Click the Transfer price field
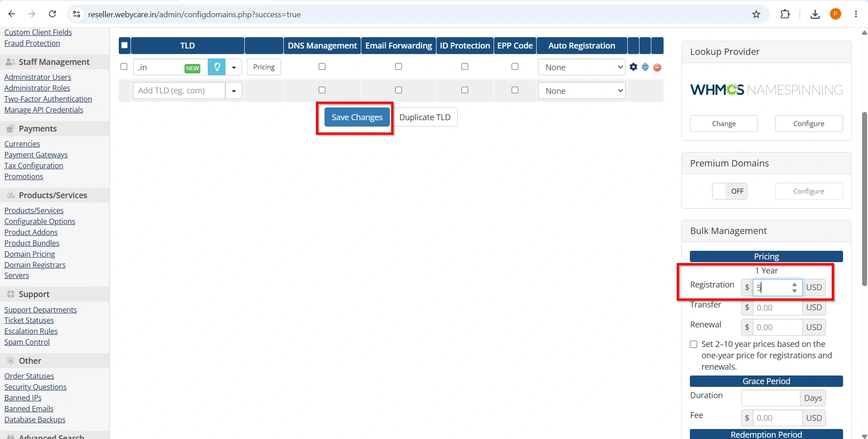868x439 pixels. [x=777, y=307]
